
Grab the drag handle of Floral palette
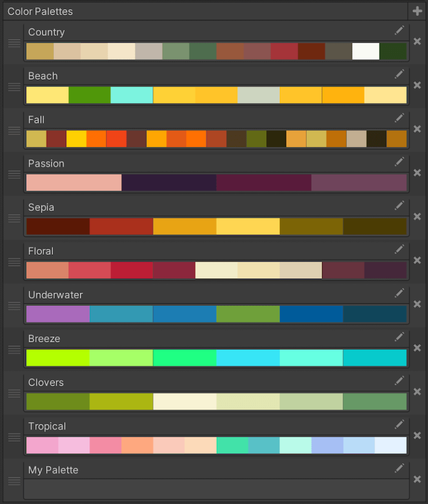14,261
